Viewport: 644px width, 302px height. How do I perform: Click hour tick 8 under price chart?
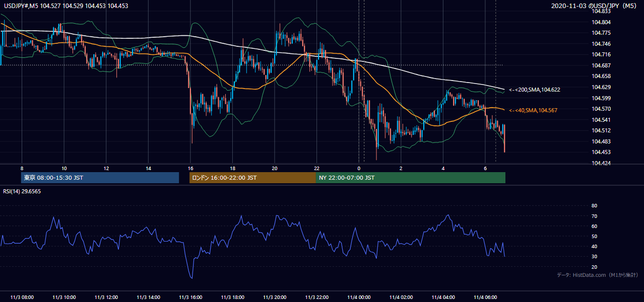[x=22, y=168]
